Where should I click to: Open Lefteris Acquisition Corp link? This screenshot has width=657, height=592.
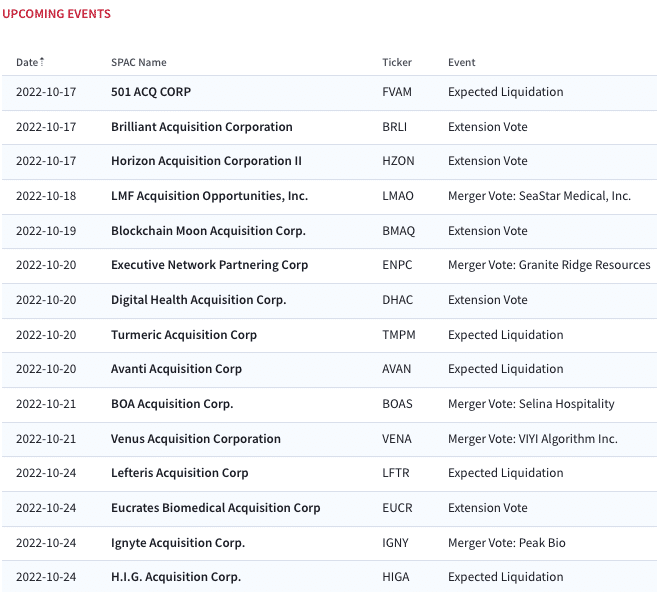(180, 473)
